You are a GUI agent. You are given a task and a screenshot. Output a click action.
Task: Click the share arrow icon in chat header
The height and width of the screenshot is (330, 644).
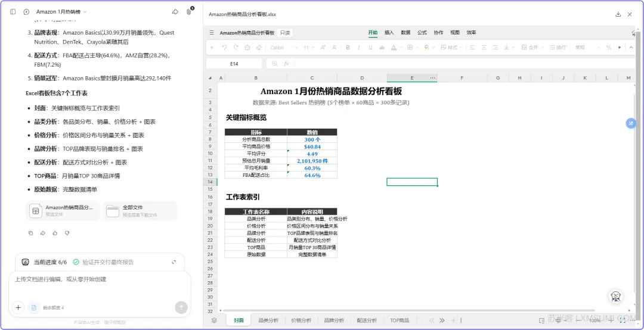[175, 12]
